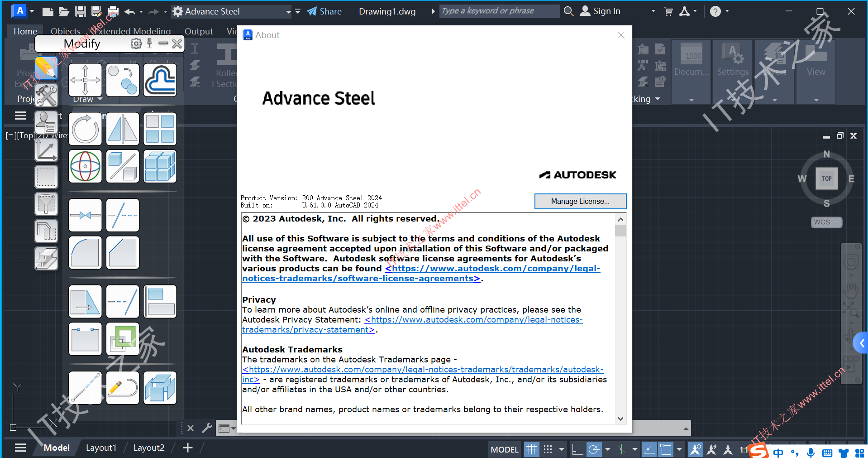Toggle ortho mode in status bar
This screenshot has width=868, height=458.
pos(577,449)
